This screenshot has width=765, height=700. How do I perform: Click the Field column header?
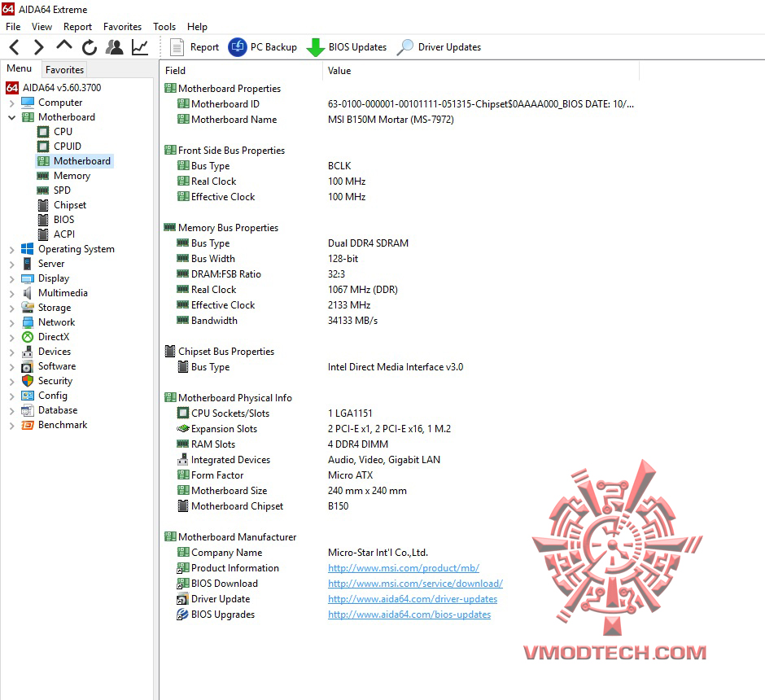tap(241, 71)
